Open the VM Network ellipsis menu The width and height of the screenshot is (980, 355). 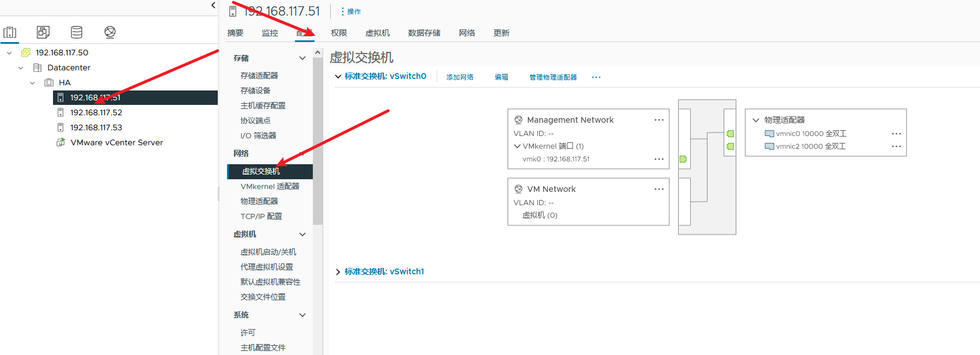tap(659, 189)
